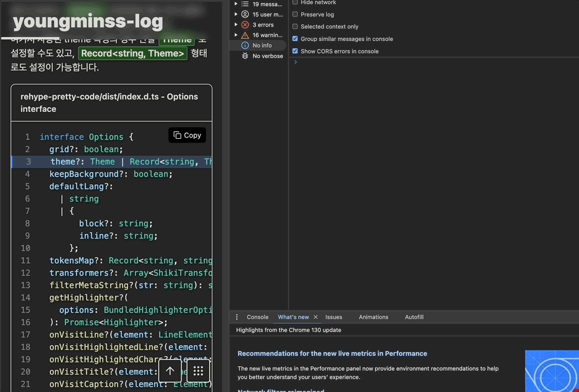Click the scroll-to-top arrow button
Viewport: 579px width, 392px height.
click(x=170, y=371)
